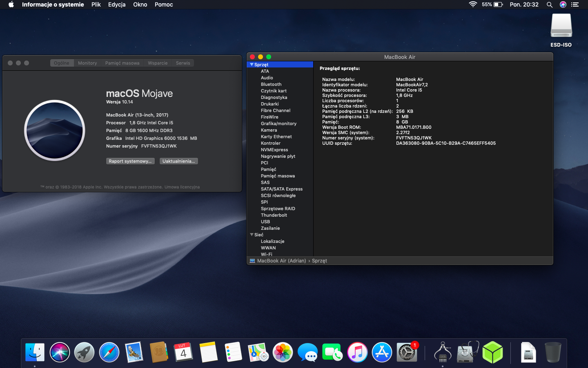Click the Uaktualnienia... button
Image resolution: width=588 pixels, height=368 pixels.
[x=178, y=161]
